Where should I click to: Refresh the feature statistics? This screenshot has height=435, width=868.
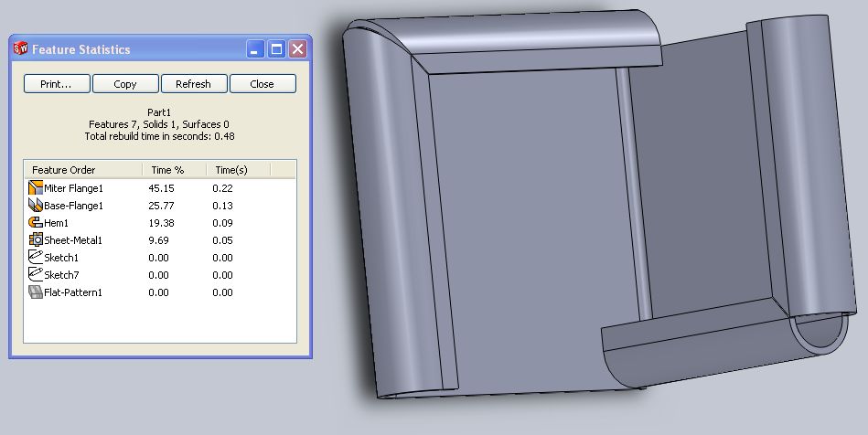194,84
